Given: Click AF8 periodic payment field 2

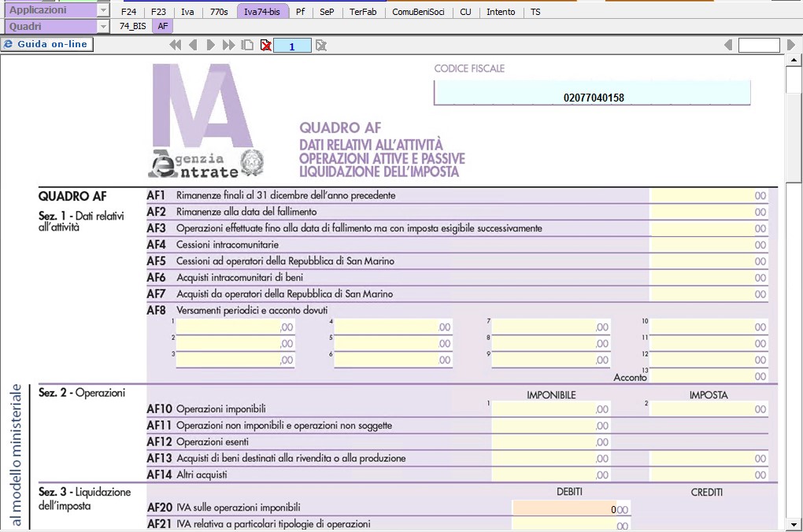Looking at the screenshot, I should tap(235, 343).
